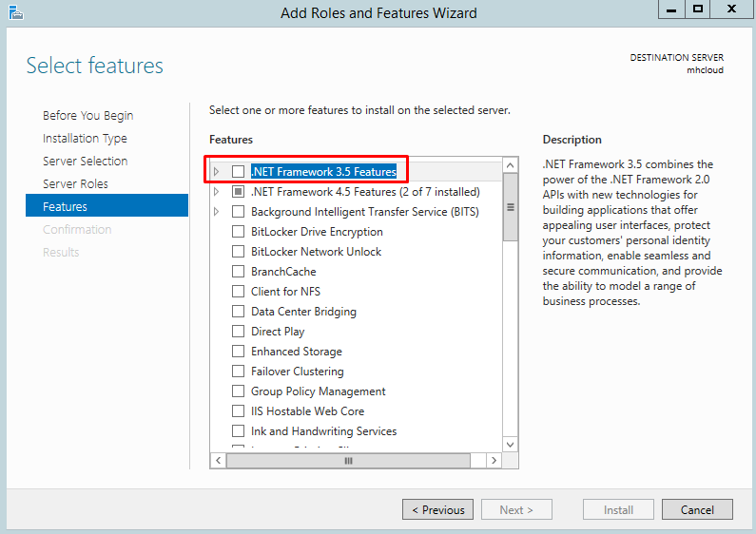Click the horizontal scrollbar thumb under the list
756x534 pixels.
point(348,461)
